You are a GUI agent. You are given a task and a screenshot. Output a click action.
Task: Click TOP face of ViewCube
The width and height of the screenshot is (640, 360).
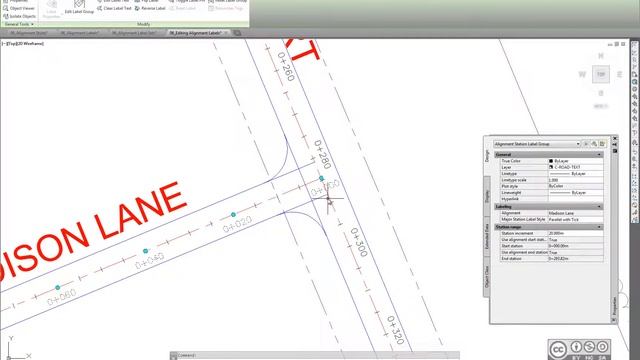tap(601, 74)
